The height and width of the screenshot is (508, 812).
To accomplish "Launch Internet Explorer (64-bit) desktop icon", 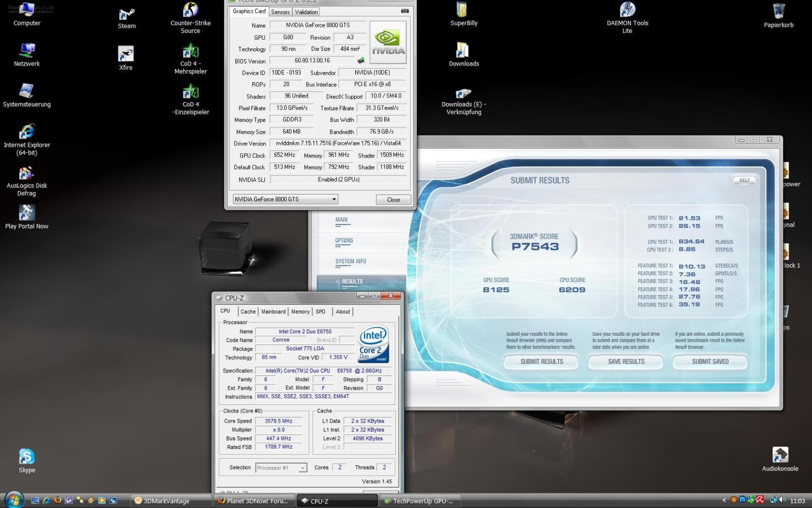I will point(27,140).
